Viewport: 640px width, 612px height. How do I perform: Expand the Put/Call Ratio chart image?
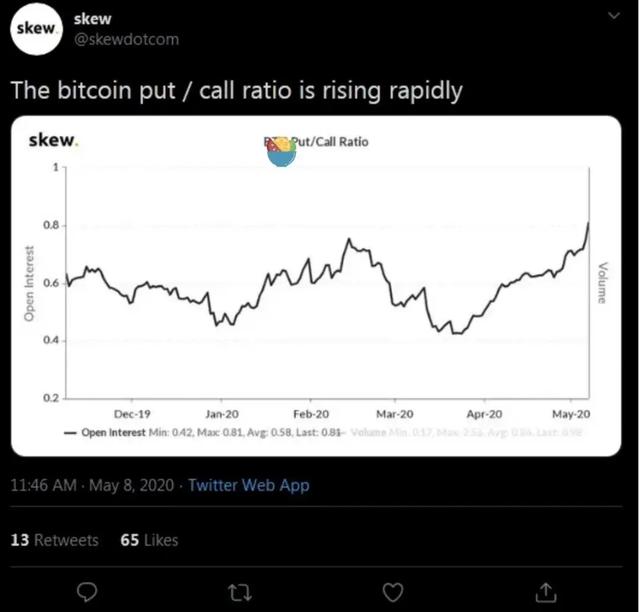(x=320, y=300)
